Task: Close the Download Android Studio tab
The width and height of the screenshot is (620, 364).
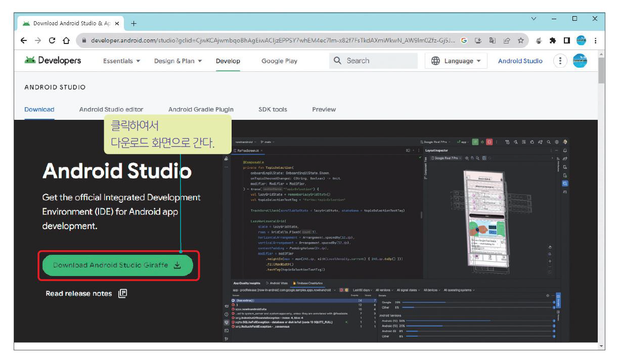Action: click(117, 23)
